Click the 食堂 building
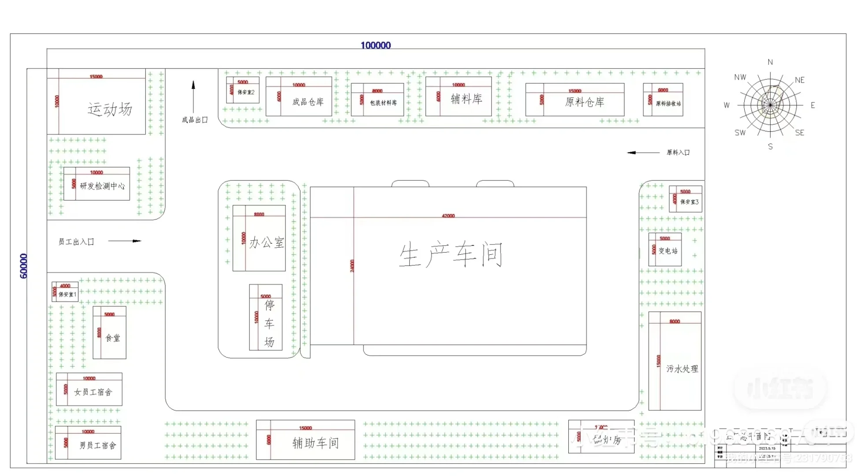This screenshot has height=476, width=868. [113, 338]
